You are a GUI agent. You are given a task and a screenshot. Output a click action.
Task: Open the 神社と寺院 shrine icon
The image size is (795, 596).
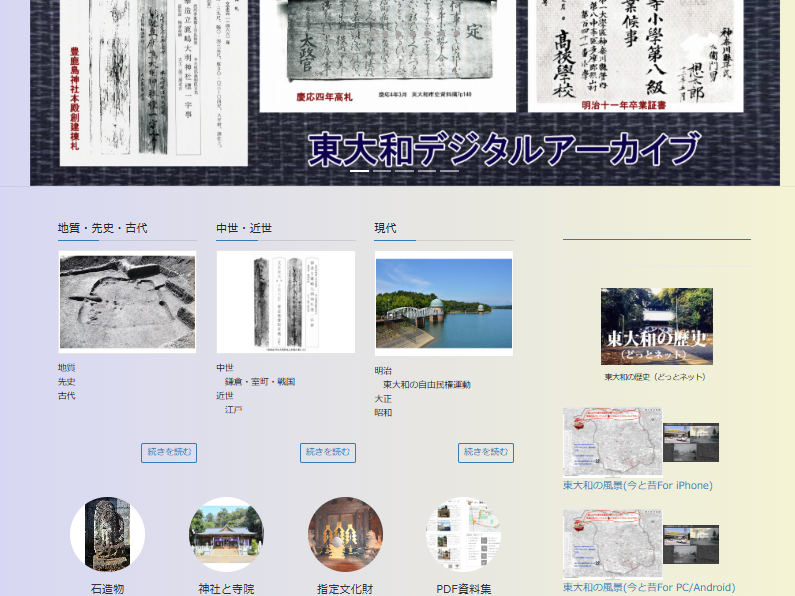point(226,535)
